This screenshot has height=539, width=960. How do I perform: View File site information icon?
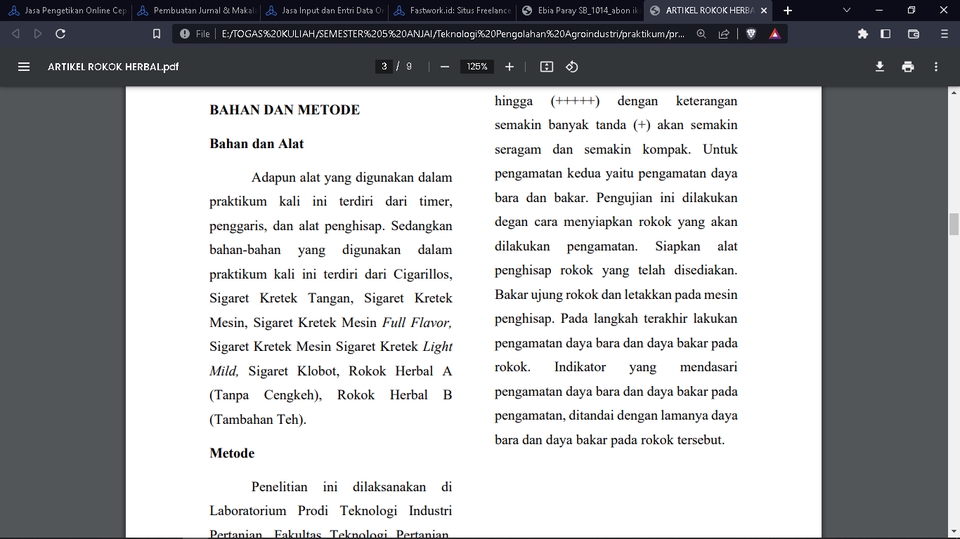tap(184, 34)
